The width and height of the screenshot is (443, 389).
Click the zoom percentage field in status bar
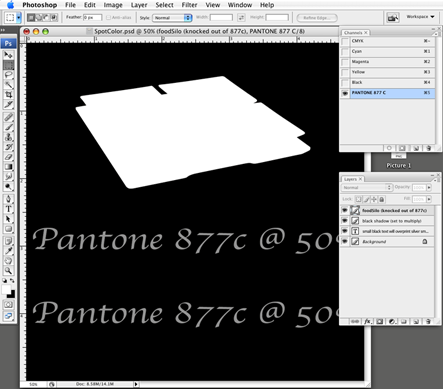click(33, 384)
